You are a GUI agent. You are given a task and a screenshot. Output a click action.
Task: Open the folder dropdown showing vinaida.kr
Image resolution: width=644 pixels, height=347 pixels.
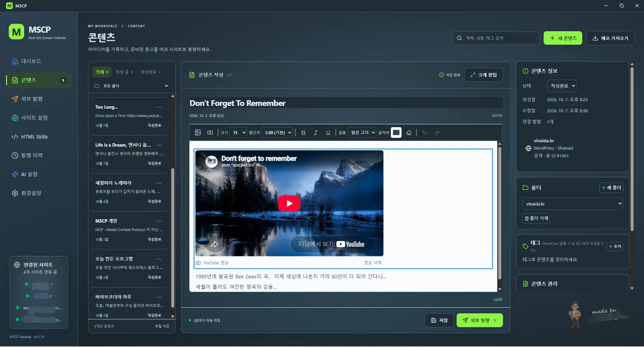pos(573,203)
